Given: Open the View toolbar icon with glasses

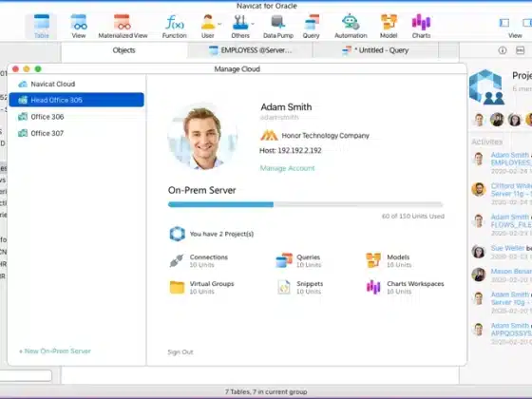Looking at the screenshot, I should pyautogui.click(x=79, y=27).
